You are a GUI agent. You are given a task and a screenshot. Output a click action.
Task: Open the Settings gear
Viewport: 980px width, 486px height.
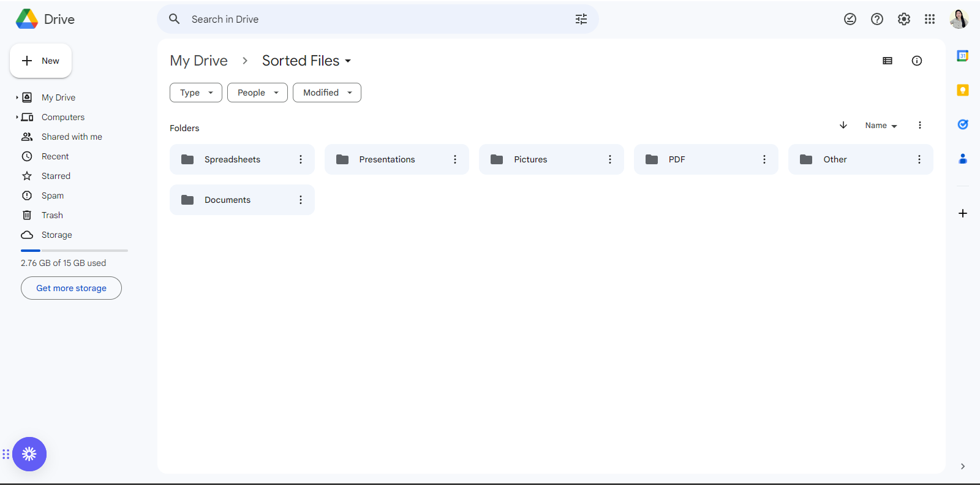(x=903, y=19)
